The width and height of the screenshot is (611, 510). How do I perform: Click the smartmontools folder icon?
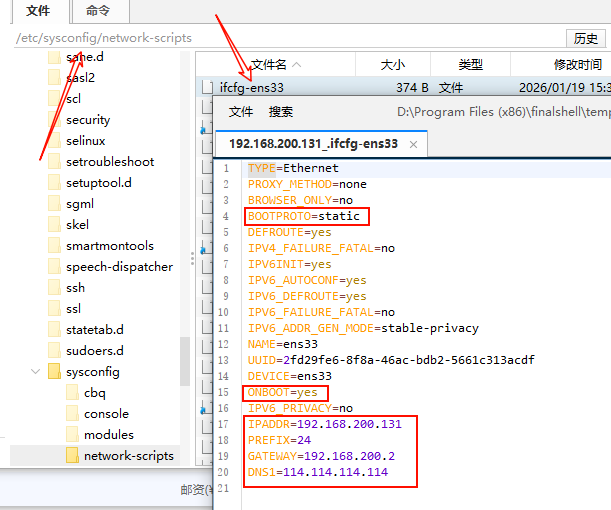point(54,246)
